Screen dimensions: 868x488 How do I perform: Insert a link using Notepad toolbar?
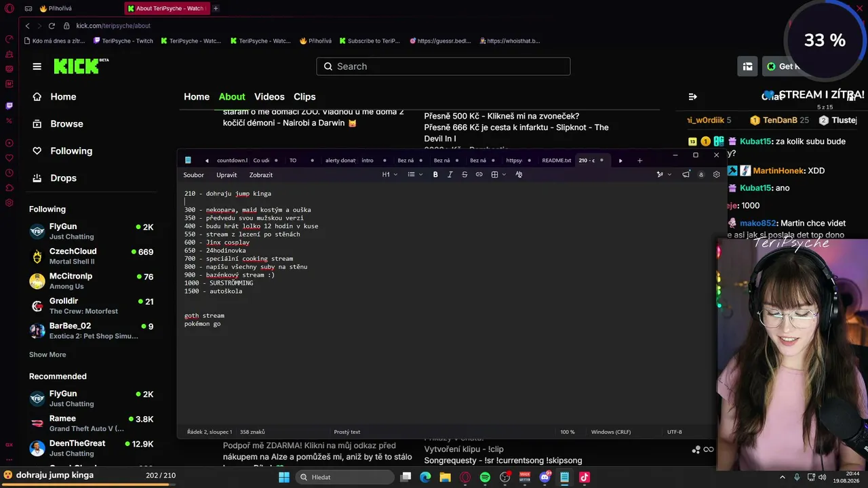coord(479,175)
